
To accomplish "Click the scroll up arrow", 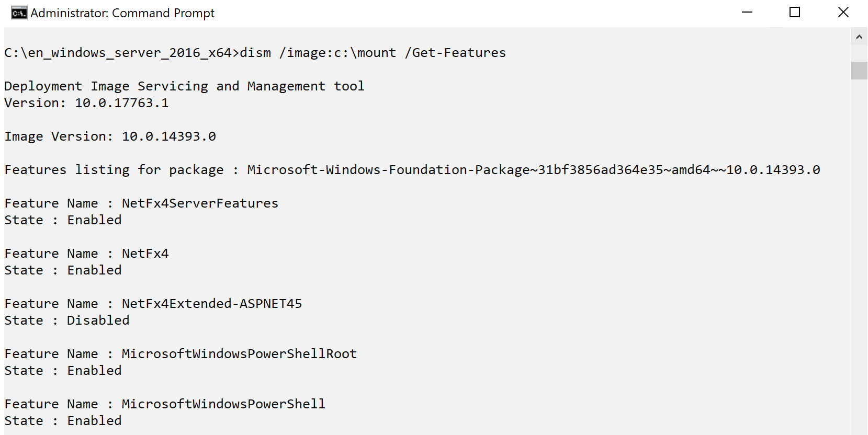I will (x=859, y=37).
